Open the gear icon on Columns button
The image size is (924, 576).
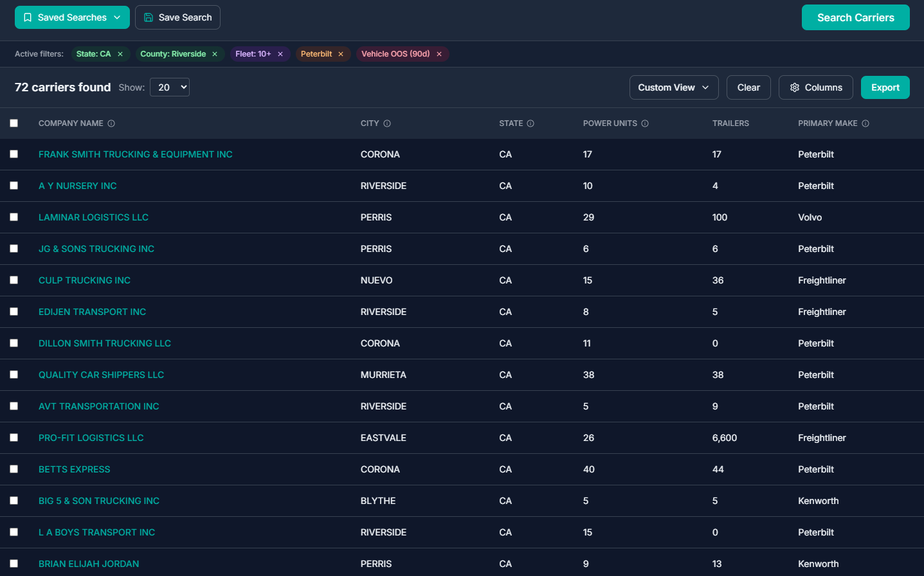pos(795,87)
